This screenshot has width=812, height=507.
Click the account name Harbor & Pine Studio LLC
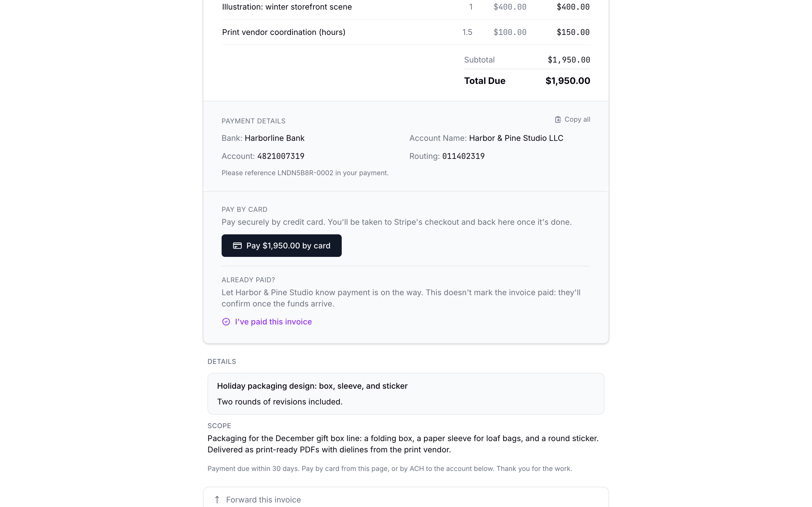click(x=516, y=138)
